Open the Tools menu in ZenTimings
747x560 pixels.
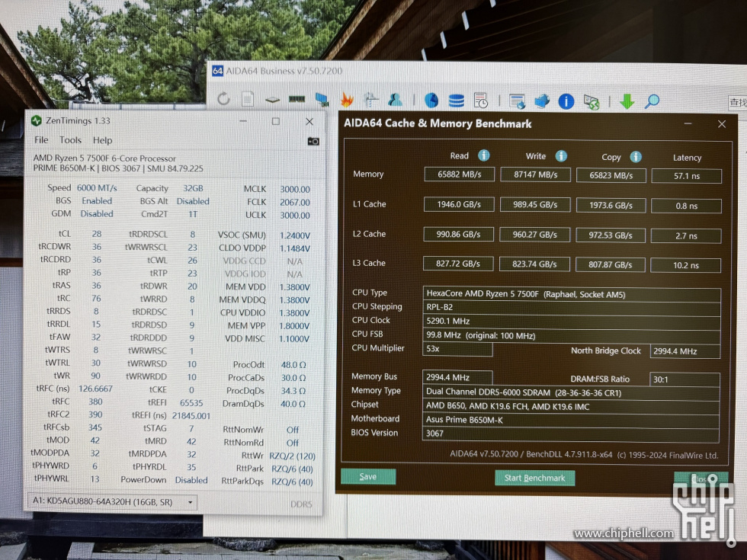pyautogui.click(x=70, y=140)
